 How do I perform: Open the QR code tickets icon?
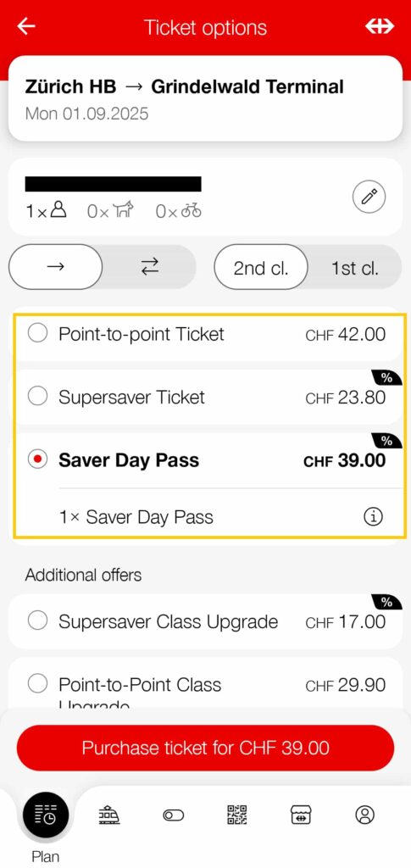[x=236, y=815]
